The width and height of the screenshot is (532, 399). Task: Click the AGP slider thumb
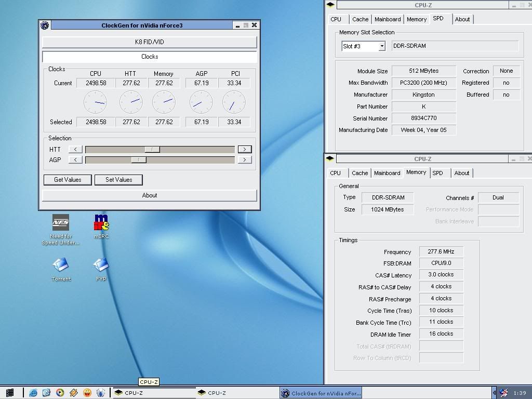(x=138, y=160)
